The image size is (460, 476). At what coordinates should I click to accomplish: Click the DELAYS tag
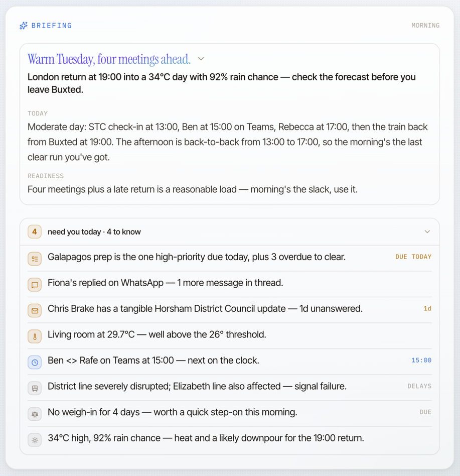419,386
